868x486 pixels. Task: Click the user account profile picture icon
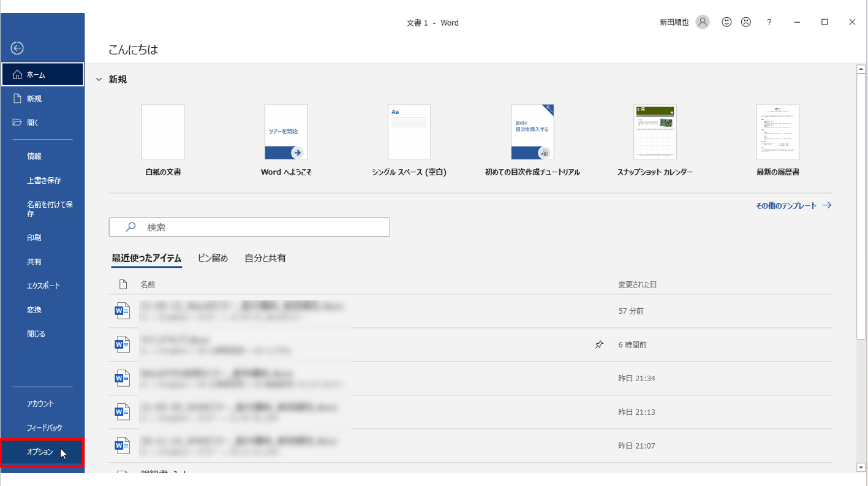(x=703, y=22)
